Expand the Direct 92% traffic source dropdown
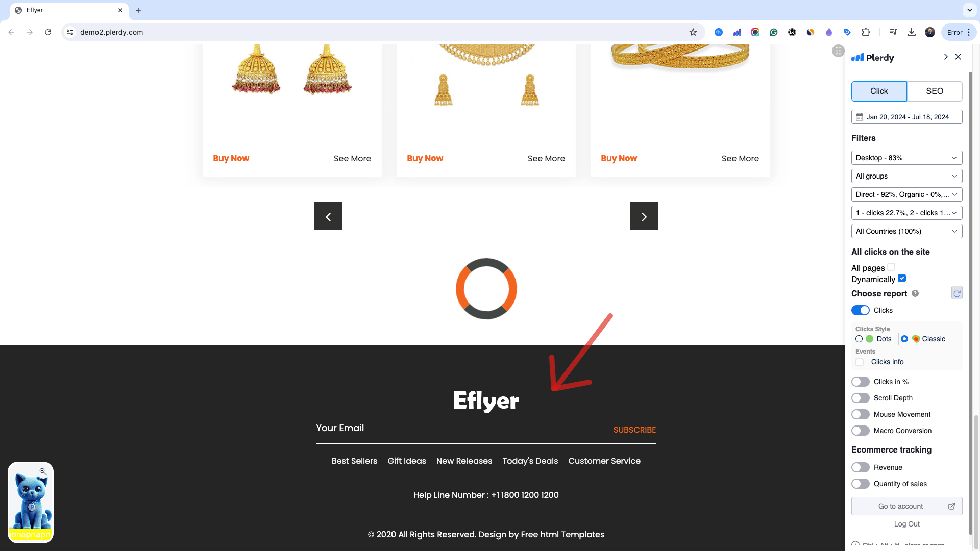This screenshot has width=980, height=551. 906,194
